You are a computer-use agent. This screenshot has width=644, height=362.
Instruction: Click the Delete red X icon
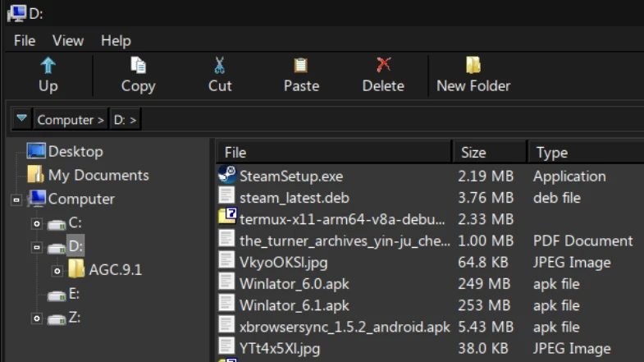point(383,66)
